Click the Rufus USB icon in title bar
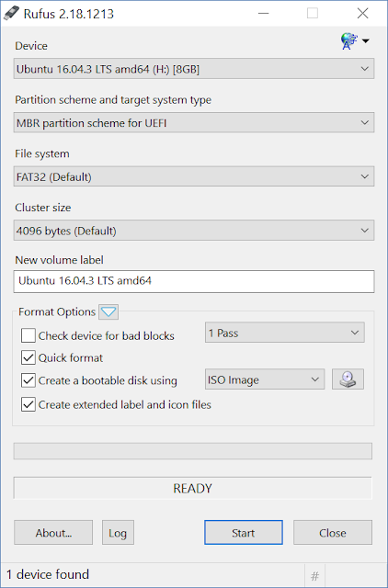 (11, 13)
